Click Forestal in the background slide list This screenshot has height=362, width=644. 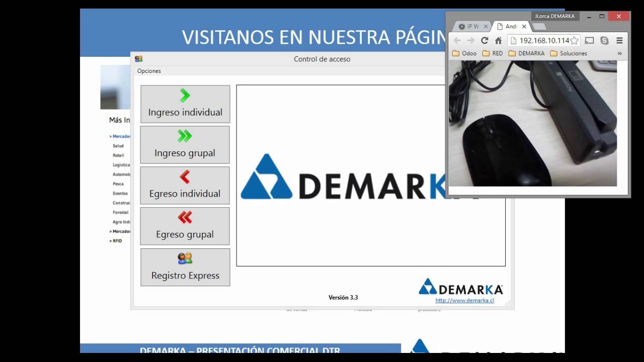[121, 213]
